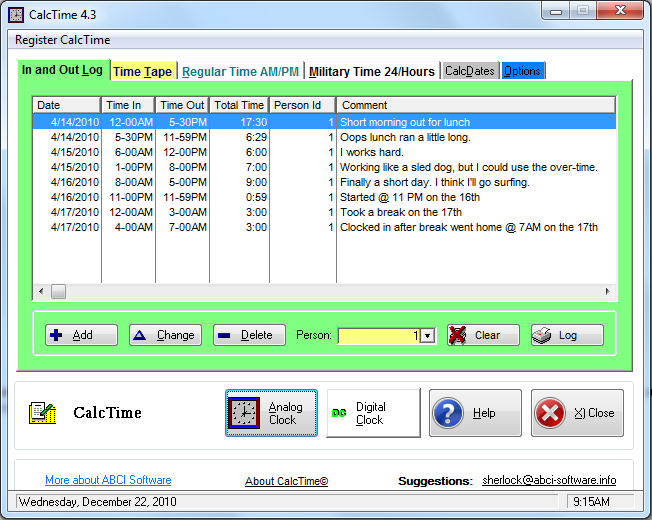Click the Help button text
Viewport: 652px width, 520px height.
(x=484, y=413)
